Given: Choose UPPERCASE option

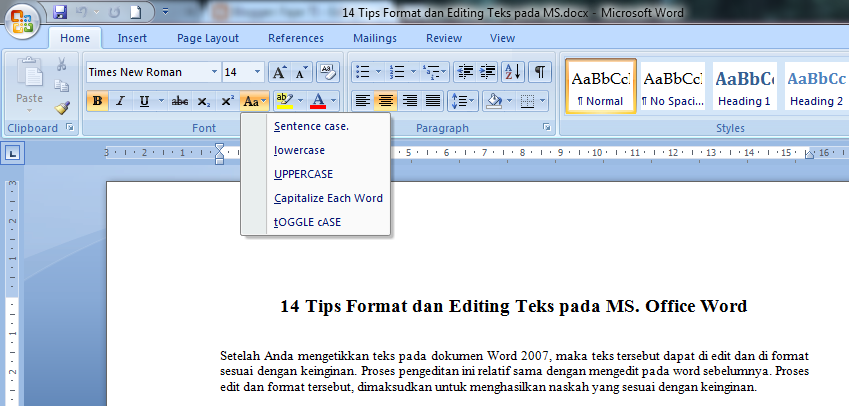Looking at the screenshot, I should tap(316, 174).
